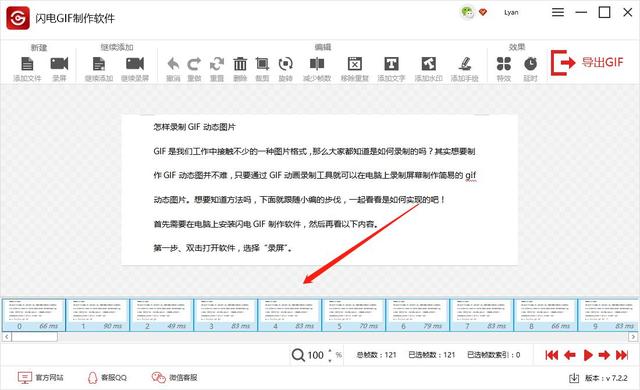This screenshot has height=390, width=640.
Task: Select frame 7 thumbnail
Action: [x=482, y=315]
